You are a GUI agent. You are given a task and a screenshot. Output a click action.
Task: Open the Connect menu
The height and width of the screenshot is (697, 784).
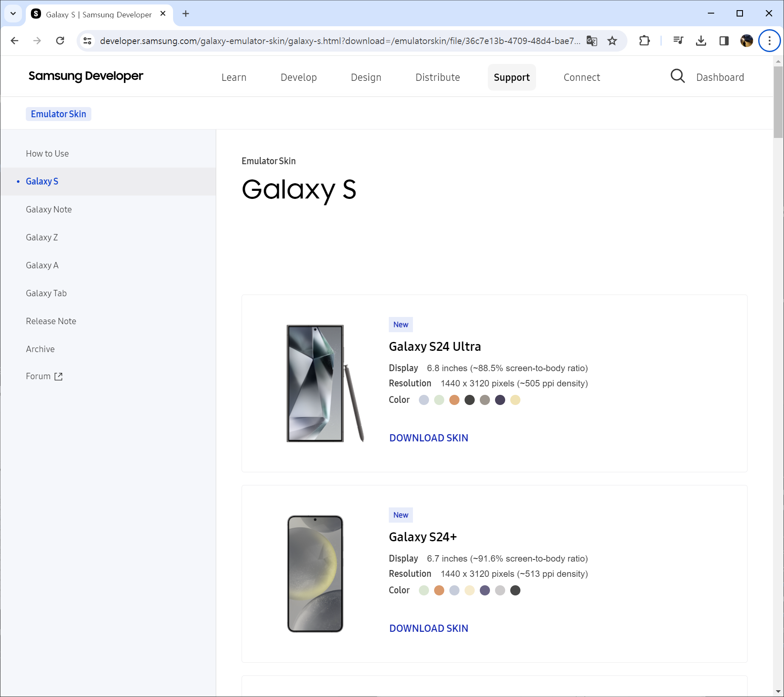(582, 77)
